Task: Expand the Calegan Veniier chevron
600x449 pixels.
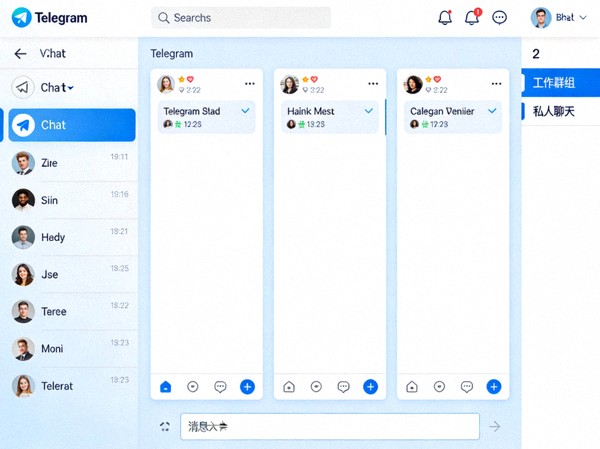Action: point(492,111)
